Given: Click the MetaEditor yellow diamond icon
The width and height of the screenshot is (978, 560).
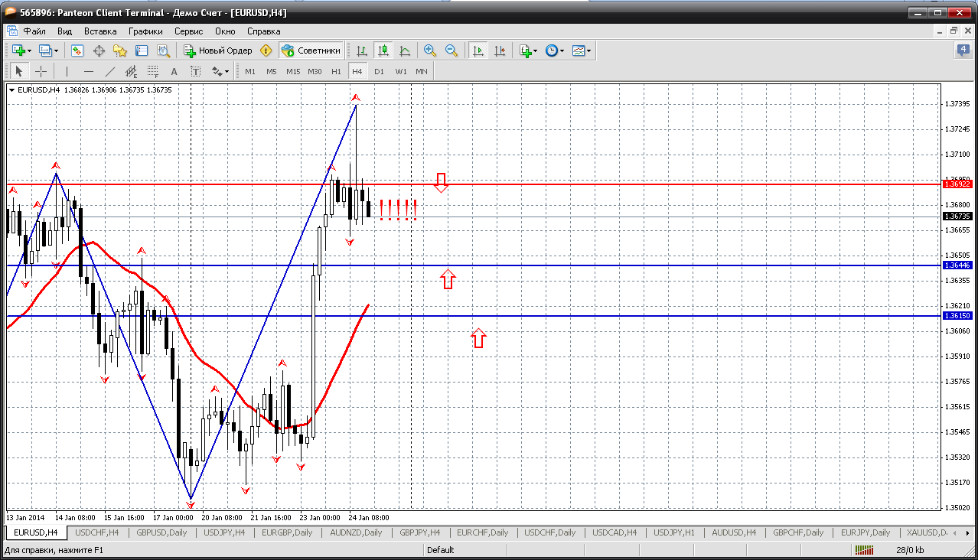Looking at the screenshot, I should [266, 50].
